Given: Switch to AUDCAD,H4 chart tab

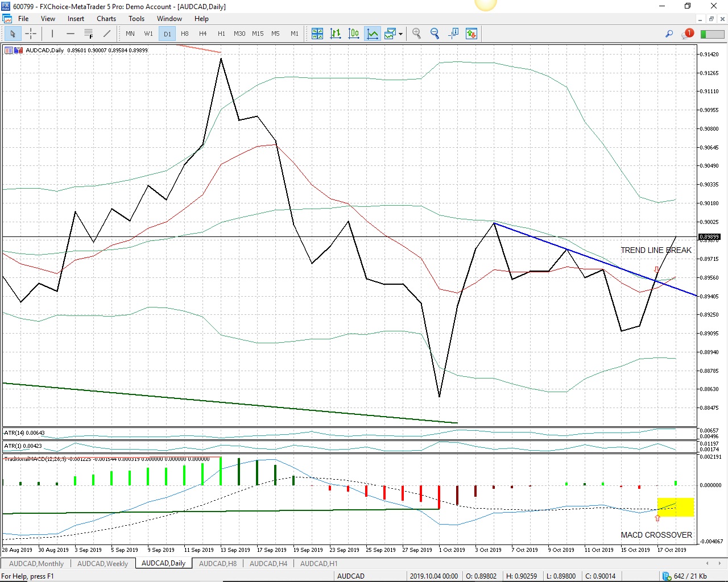Looking at the screenshot, I should (268, 564).
